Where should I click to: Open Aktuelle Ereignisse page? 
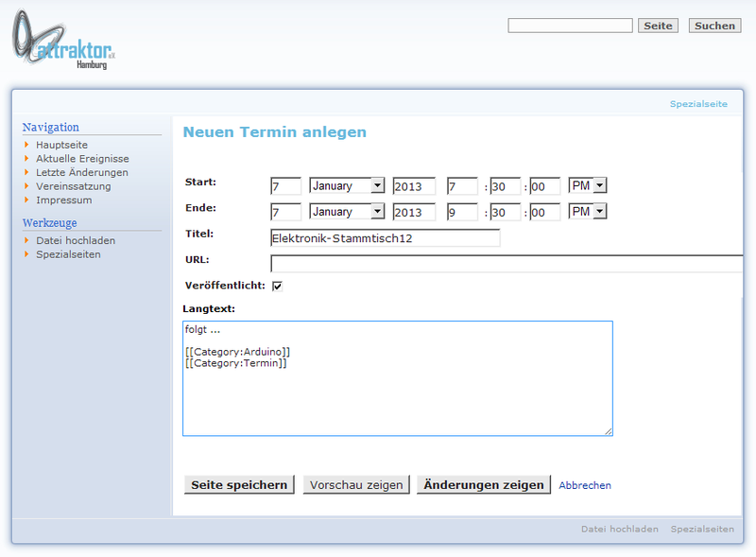(82, 159)
